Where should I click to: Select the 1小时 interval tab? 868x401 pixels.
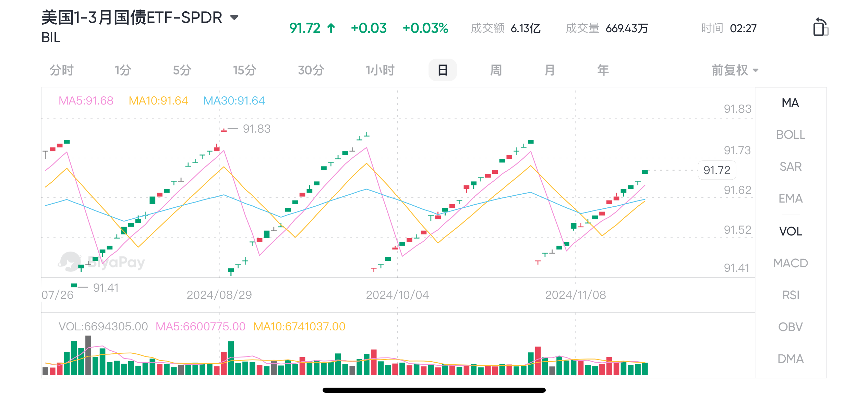tap(380, 70)
